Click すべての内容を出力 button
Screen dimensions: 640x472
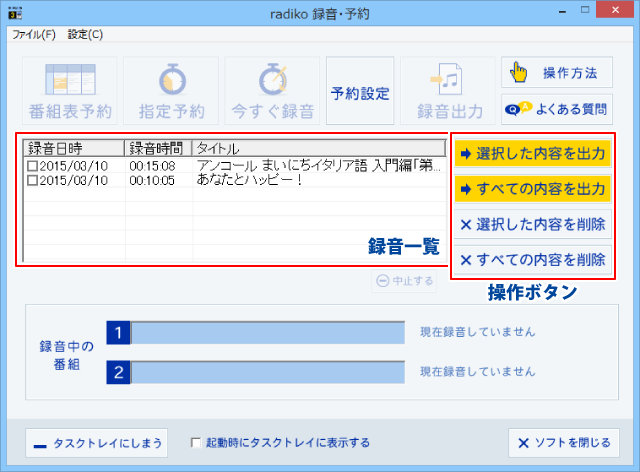(533, 189)
